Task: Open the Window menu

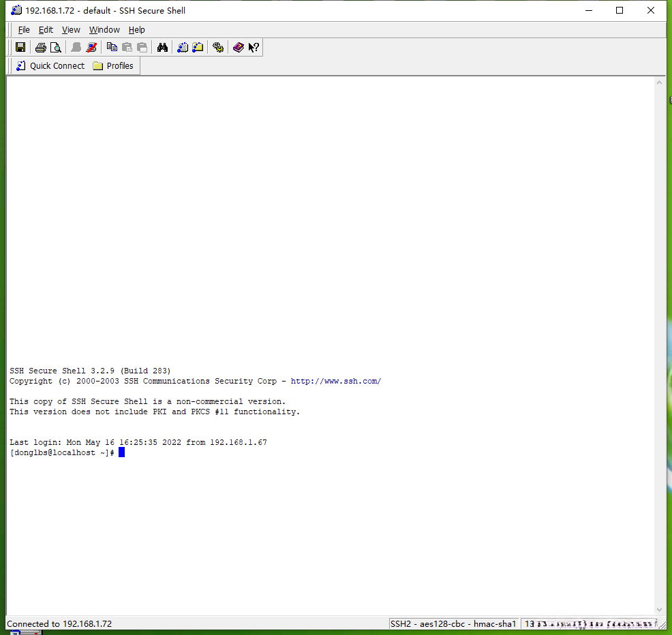Action: pos(104,29)
